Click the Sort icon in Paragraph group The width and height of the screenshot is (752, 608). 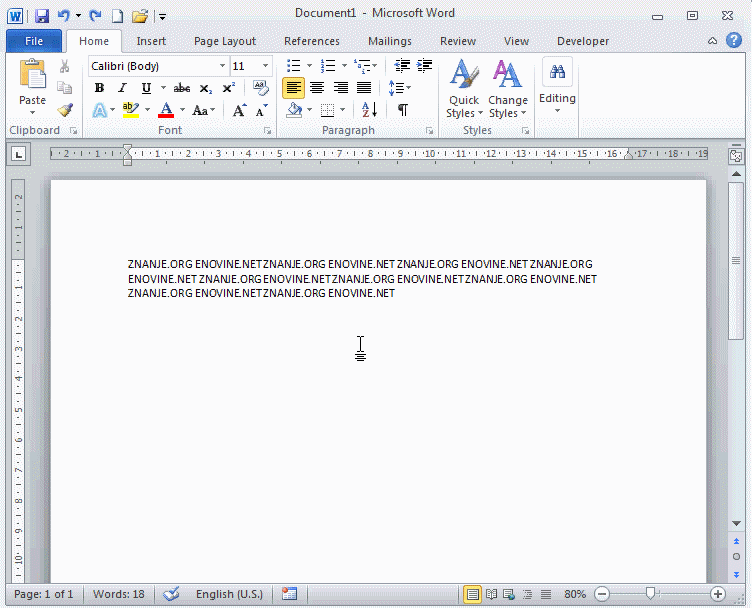368,110
